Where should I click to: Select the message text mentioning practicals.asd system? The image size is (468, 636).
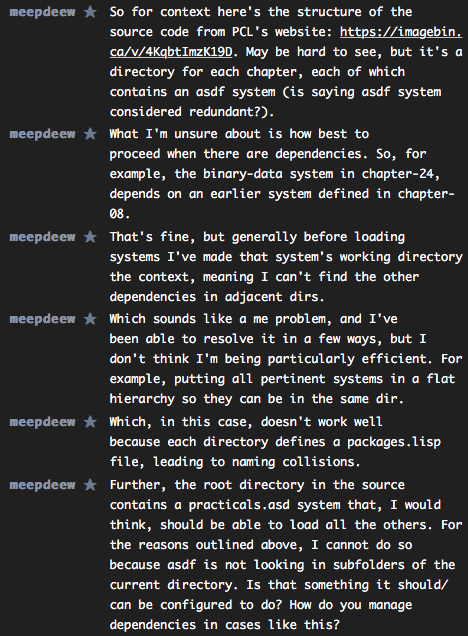tap(286, 554)
